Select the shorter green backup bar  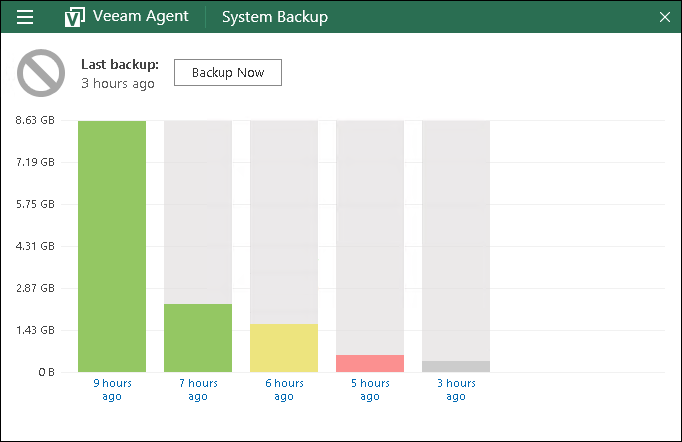tap(198, 338)
